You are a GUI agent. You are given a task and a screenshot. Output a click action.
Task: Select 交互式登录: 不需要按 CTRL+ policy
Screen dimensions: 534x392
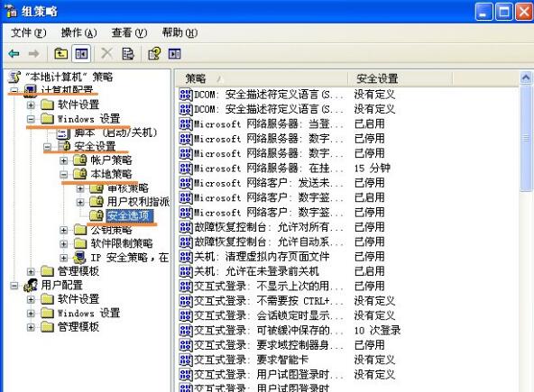[x=261, y=300]
